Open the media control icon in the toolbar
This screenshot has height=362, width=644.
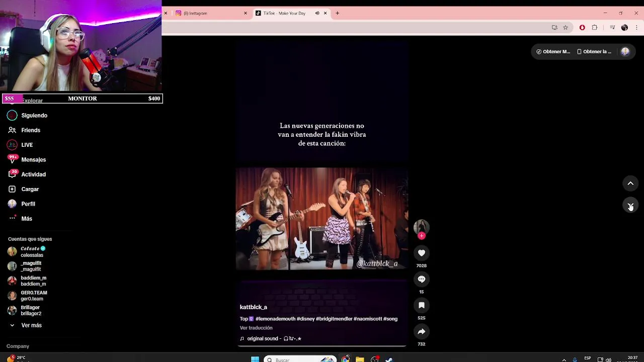pos(612,28)
